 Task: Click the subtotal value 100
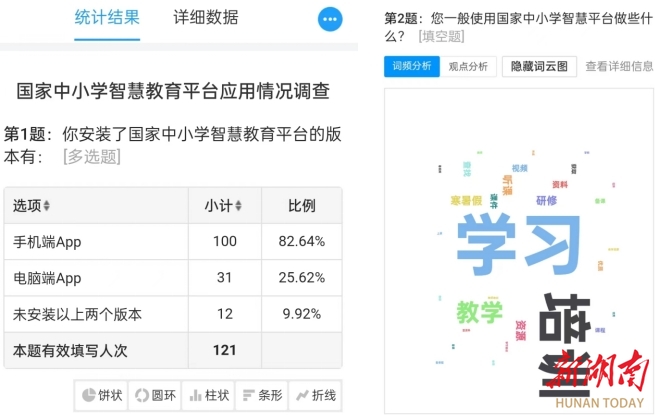tap(225, 242)
